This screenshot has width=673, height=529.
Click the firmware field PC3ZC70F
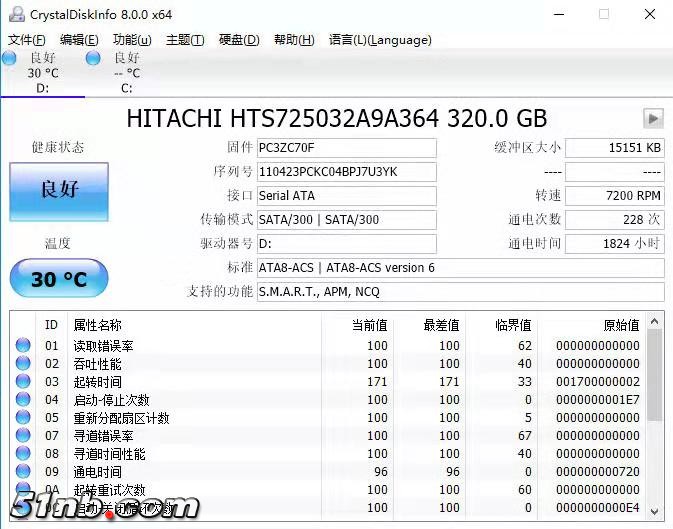click(x=347, y=148)
